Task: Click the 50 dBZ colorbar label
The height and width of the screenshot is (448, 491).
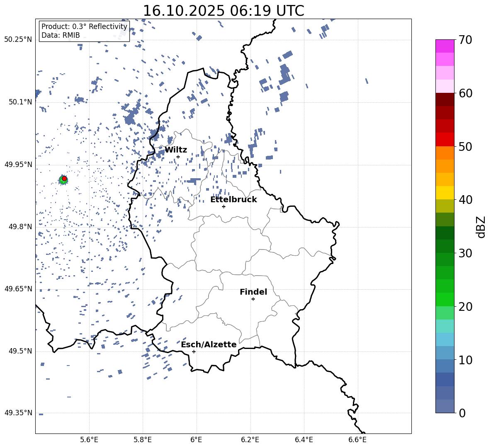Action: point(465,147)
